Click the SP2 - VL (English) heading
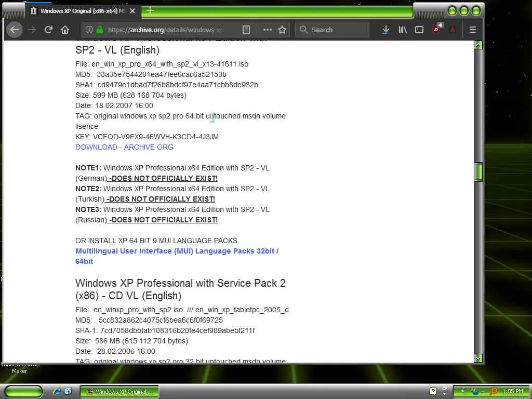The height and width of the screenshot is (399, 532). tap(117, 50)
